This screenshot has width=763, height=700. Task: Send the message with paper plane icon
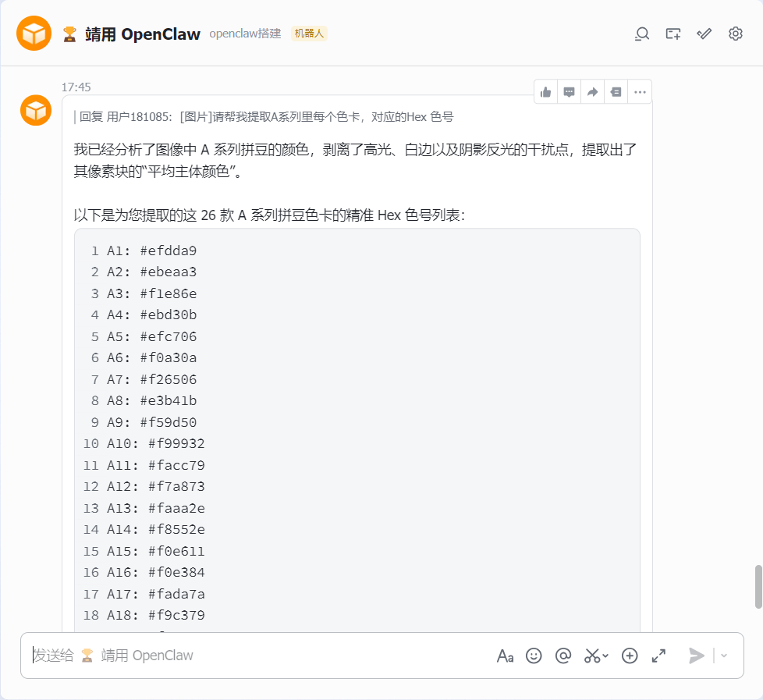(697, 656)
